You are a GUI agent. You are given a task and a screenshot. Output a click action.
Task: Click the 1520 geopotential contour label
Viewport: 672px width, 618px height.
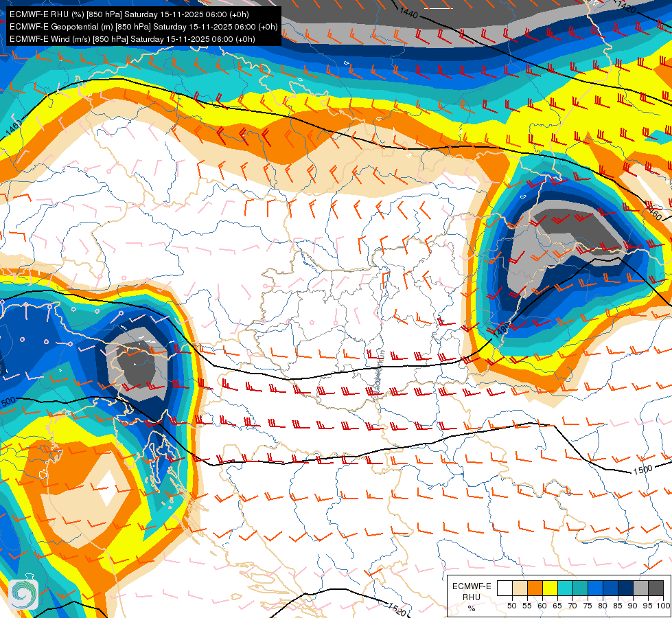[397, 609]
